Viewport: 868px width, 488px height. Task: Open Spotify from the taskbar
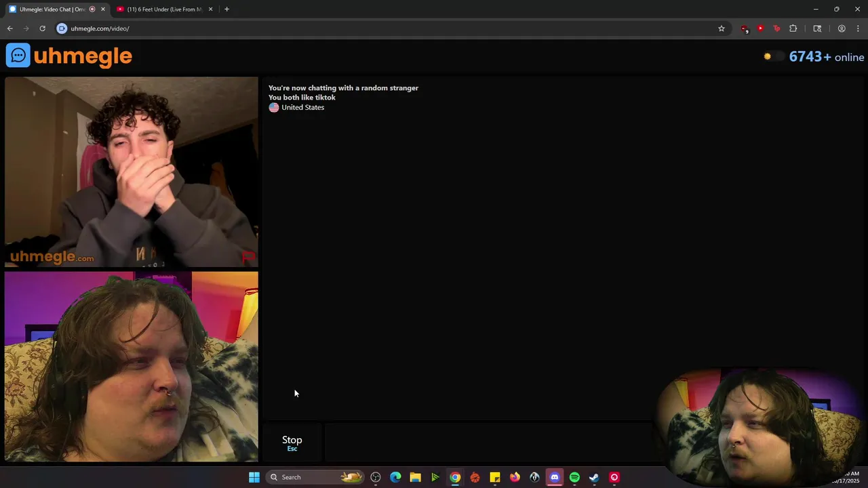tap(574, 477)
